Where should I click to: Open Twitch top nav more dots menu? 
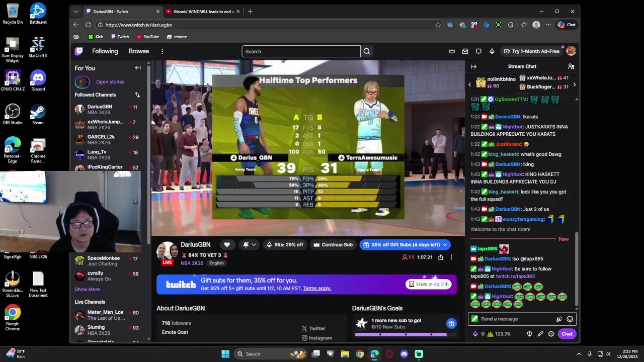(162, 51)
